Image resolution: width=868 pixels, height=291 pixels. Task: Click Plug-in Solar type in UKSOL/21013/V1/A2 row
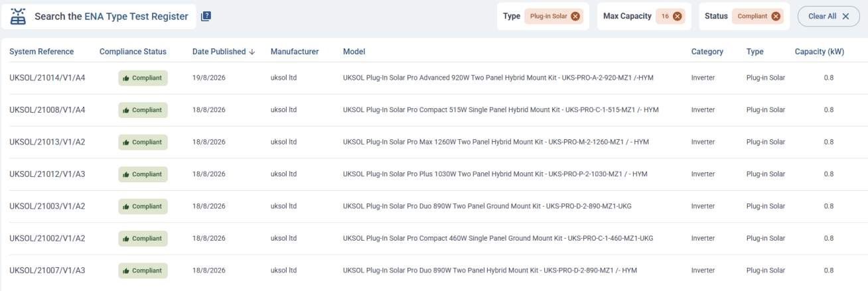point(766,142)
